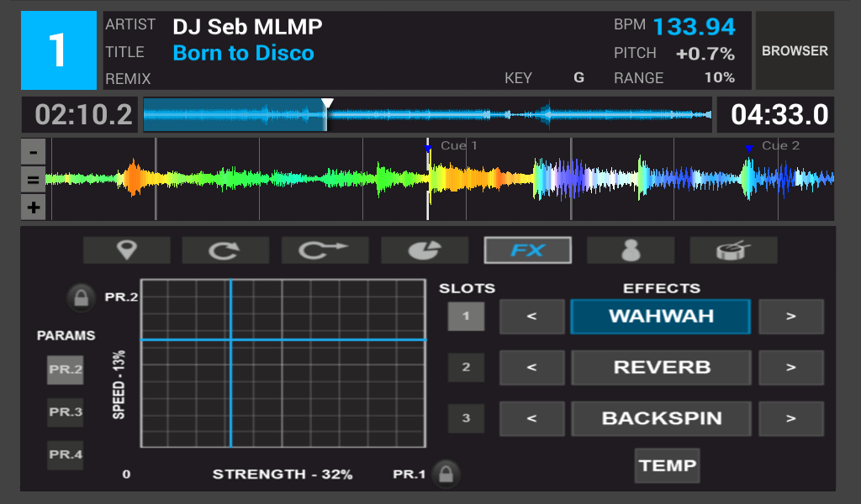Select the loop circular arrow icon

pos(225,250)
